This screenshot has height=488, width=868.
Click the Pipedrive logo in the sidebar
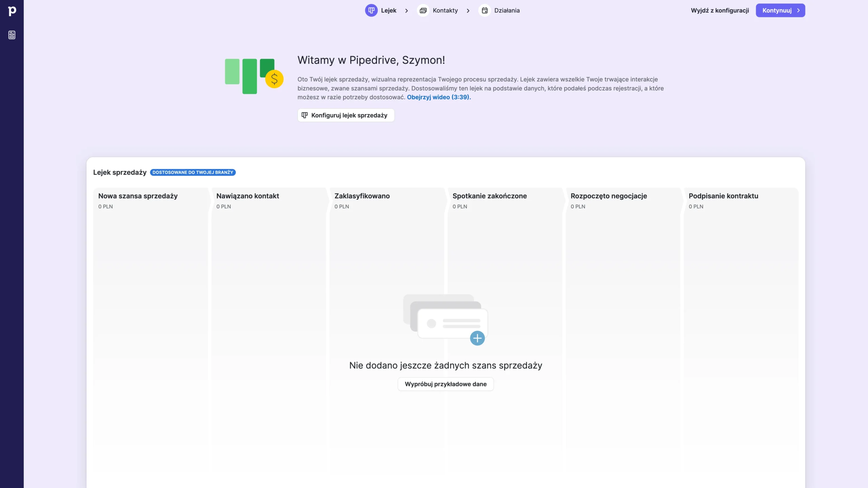pyautogui.click(x=12, y=11)
